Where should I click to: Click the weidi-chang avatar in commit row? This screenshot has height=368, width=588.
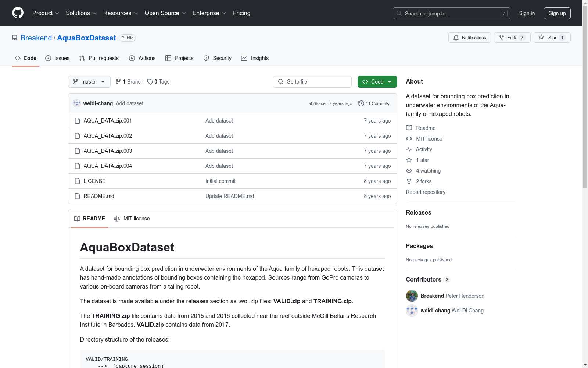[77, 103]
